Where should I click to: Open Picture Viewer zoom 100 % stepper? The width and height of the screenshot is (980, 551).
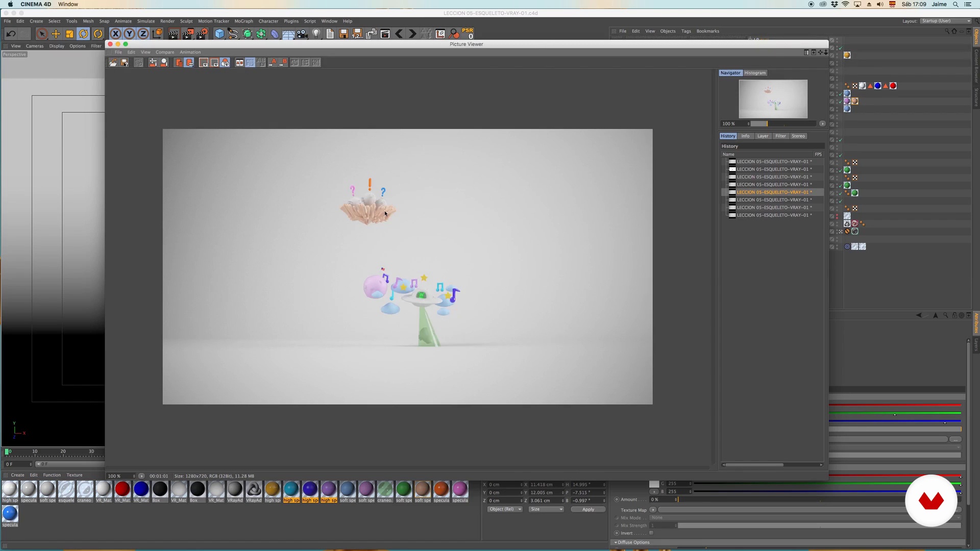click(x=134, y=477)
